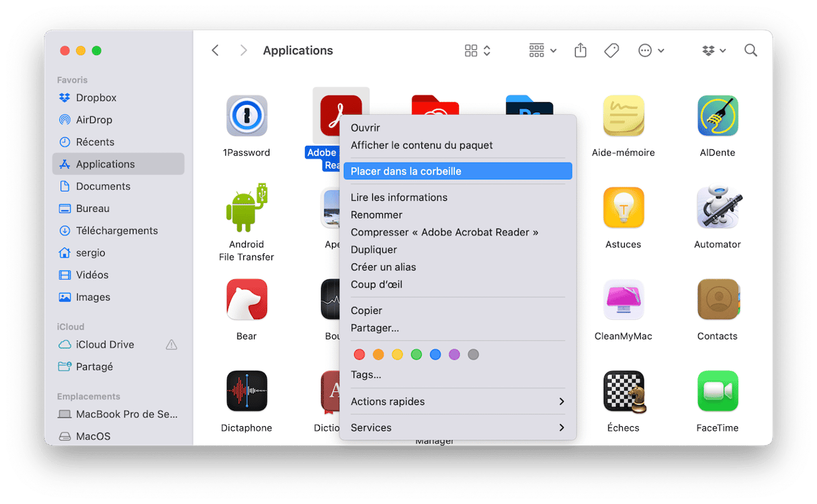Screen dimensions: 817x504
Task: Open the FaceTime app icon
Action: [717, 391]
